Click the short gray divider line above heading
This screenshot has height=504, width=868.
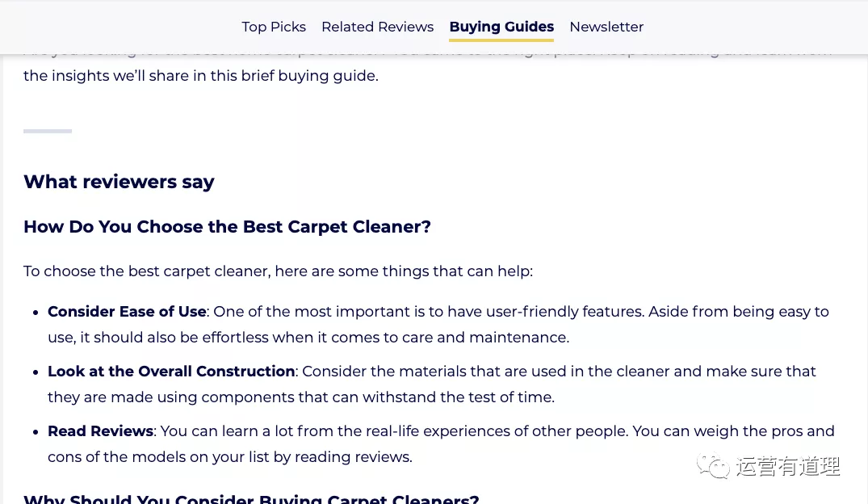pyautogui.click(x=48, y=132)
